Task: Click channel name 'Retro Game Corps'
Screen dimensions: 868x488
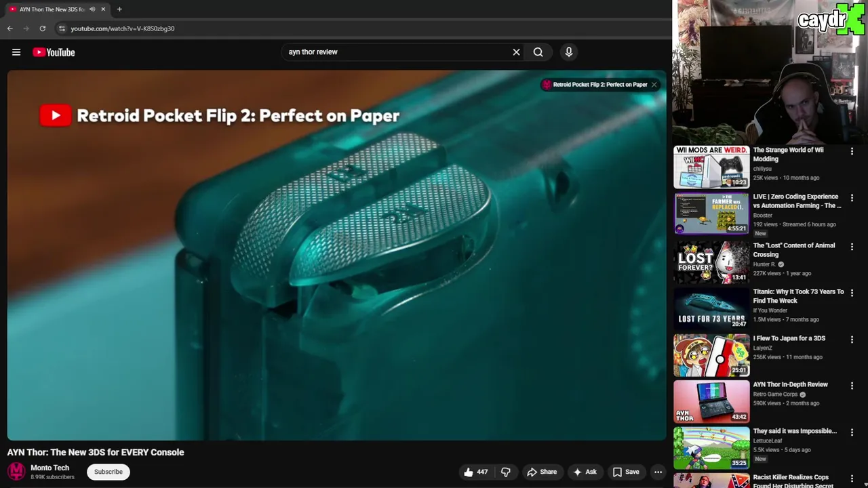Action: 775,394
